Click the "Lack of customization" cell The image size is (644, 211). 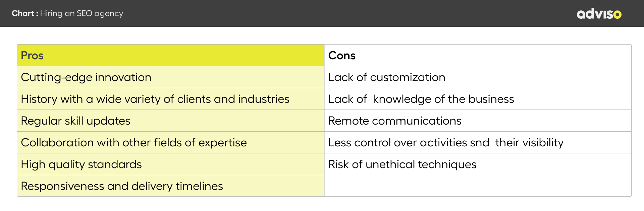(386, 77)
